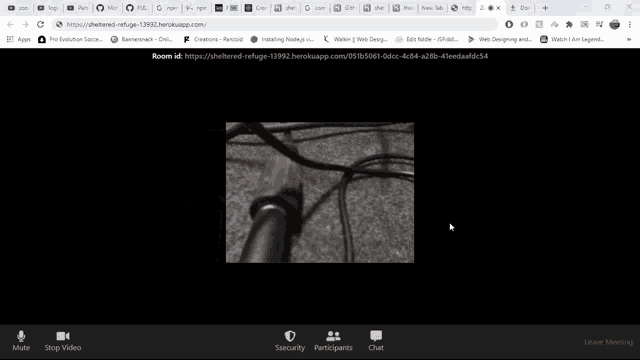Go back in browser history
Screen dimensions: 640x360
pos(10,24)
